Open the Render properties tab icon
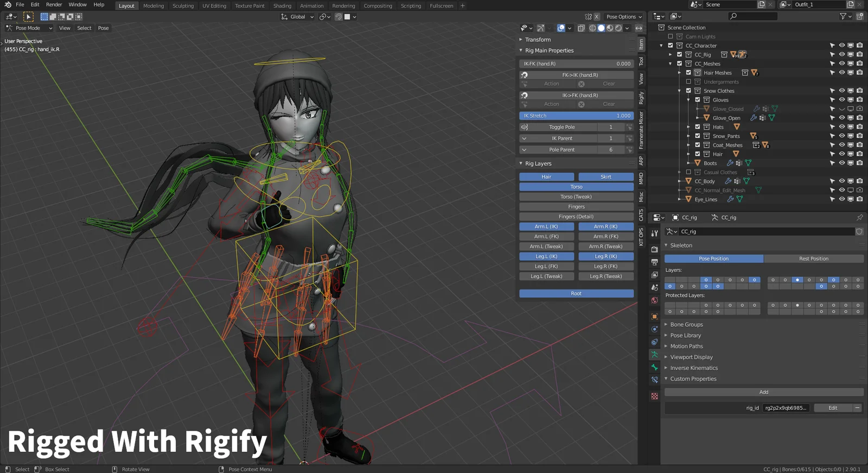Screen dimensions: 868x473 point(654,249)
